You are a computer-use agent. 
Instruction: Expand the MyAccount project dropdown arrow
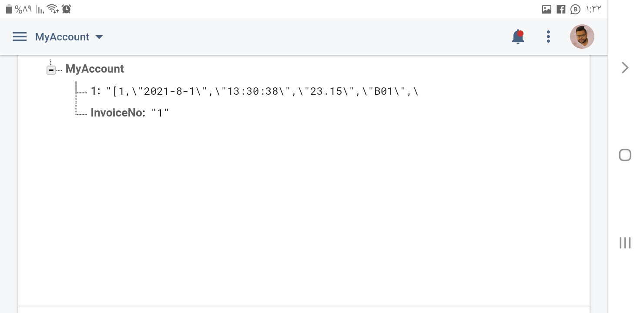(x=99, y=37)
